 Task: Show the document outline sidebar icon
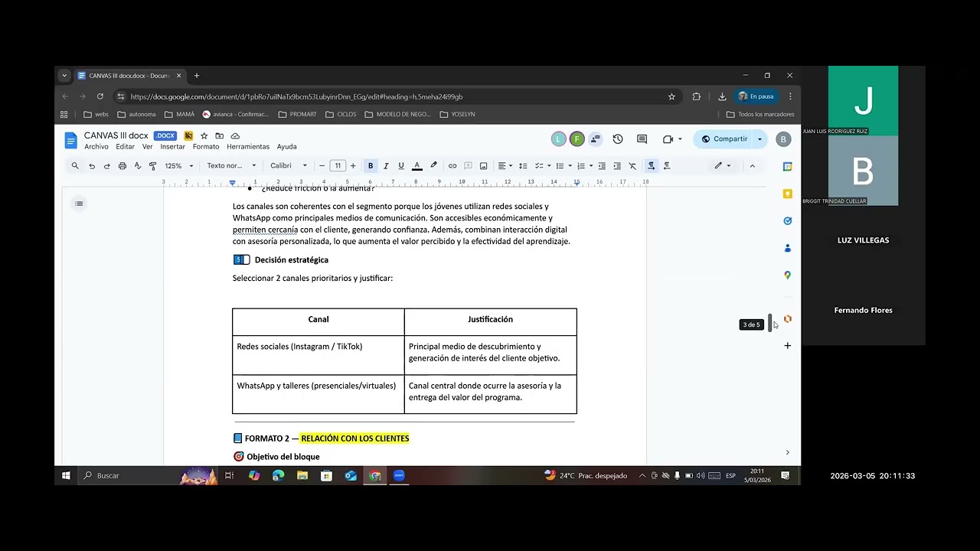coord(79,204)
